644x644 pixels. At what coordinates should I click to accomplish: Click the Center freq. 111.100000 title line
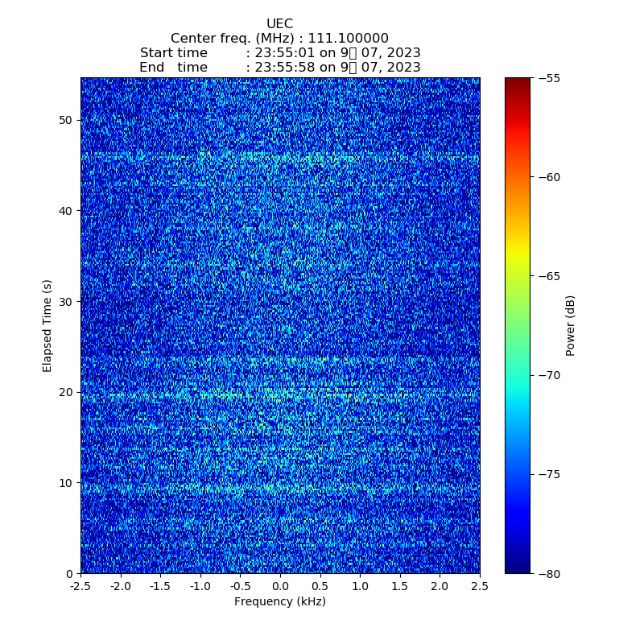pos(279,39)
